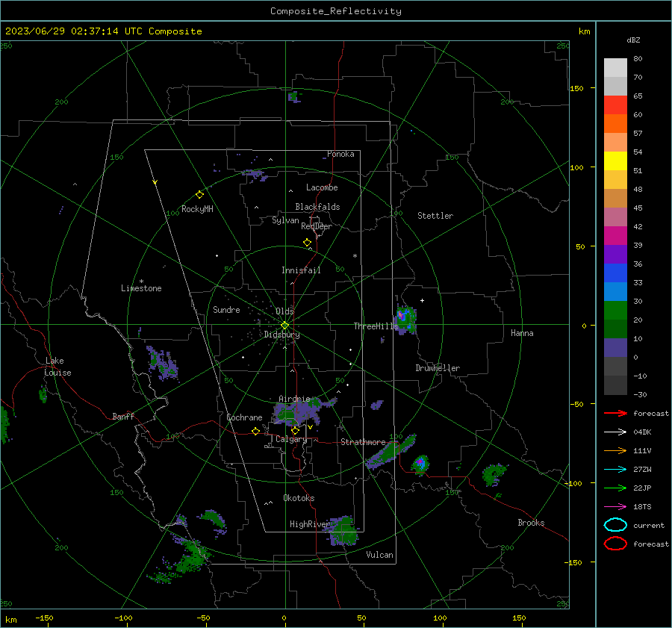This screenshot has height=628, width=672.
Task: Click the Hanna label
Action: click(522, 333)
